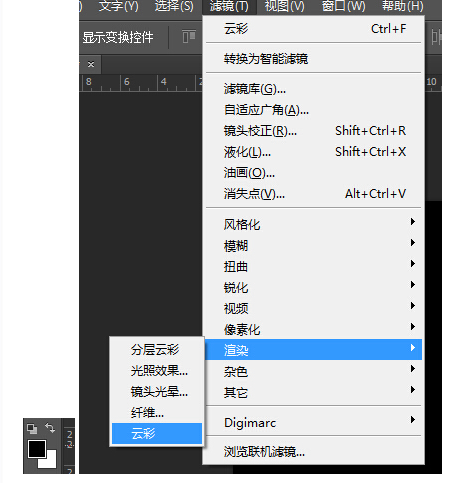468x483 pixels.
Task: Open 消失点(V)... filter
Action: pos(314,194)
